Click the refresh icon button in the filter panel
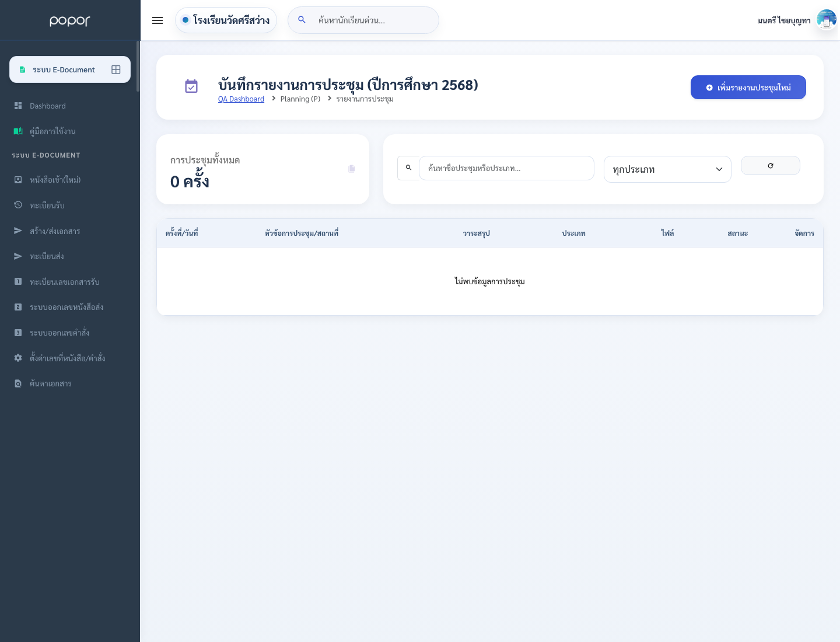 [x=770, y=166]
